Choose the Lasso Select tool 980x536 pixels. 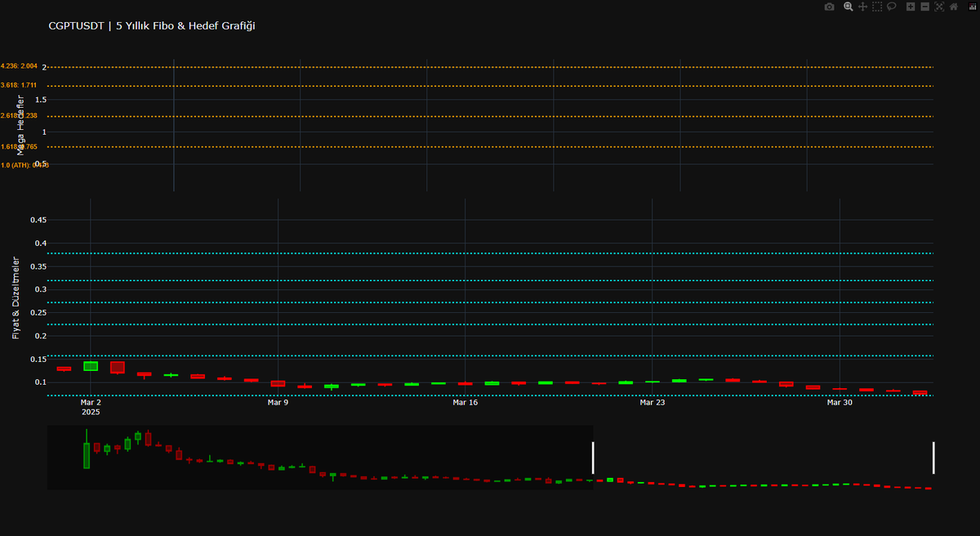[x=892, y=7]
